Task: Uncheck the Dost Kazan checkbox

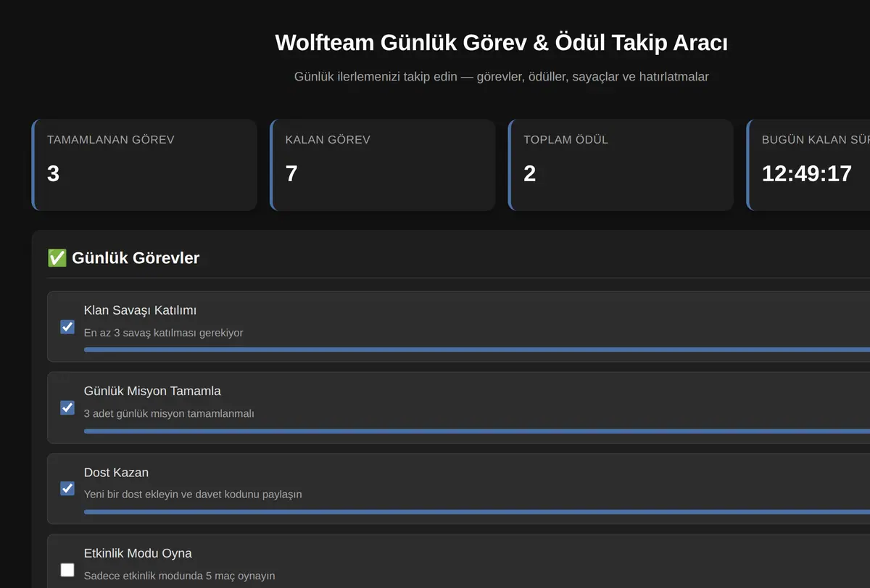Action: [x=67, y=489]
